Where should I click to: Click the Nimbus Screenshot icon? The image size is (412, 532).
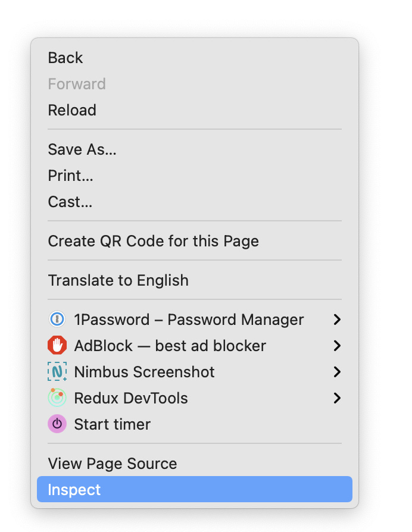click(56, 372)
